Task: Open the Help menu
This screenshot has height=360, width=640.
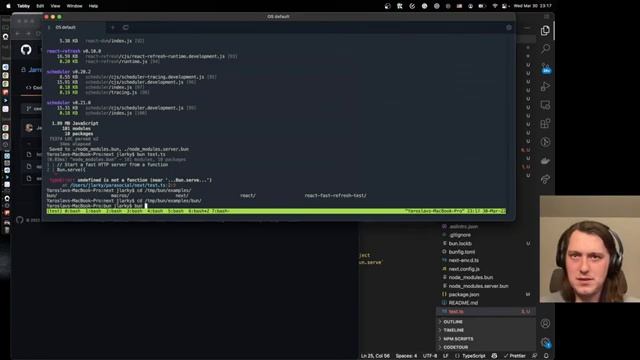Action: click(x=93, y=6)
